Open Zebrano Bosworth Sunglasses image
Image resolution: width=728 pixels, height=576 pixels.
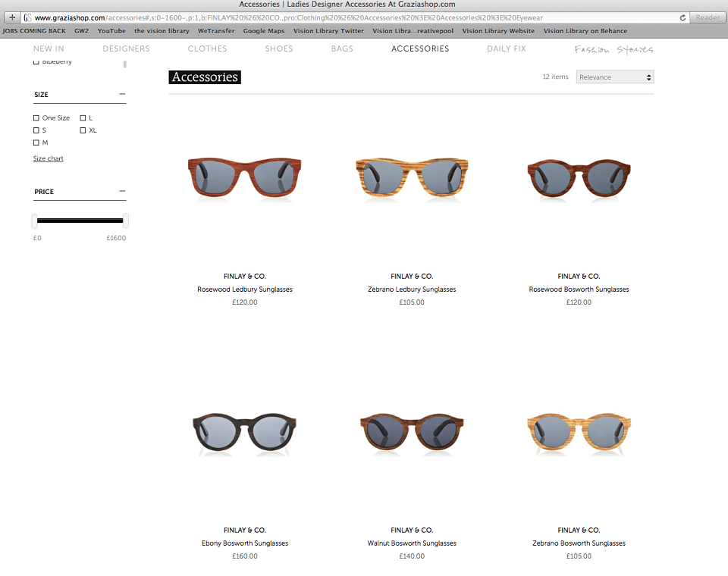pyautogui.click(x=579, y=433)
